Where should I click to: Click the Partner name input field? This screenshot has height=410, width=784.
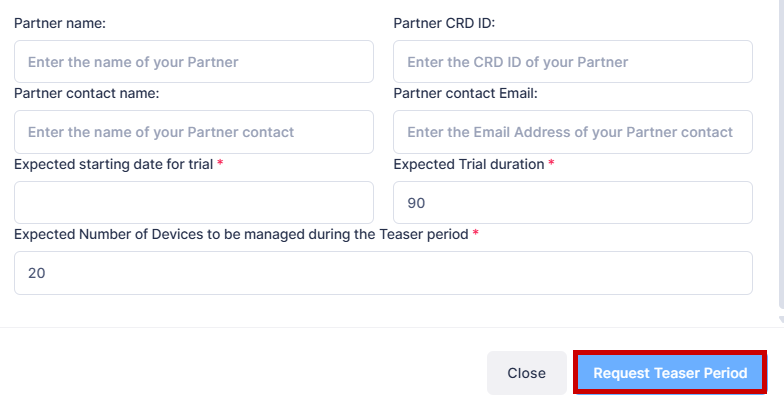tap(193, 62)
